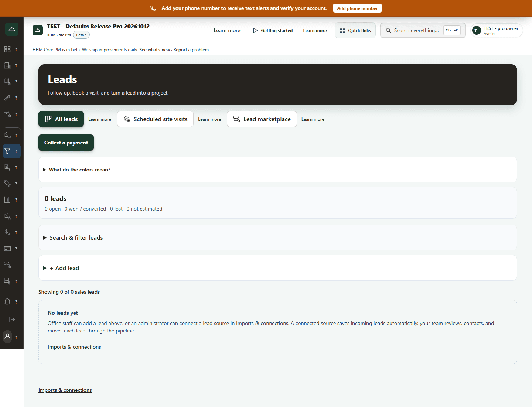Open the notifications bell in sidebar

coord(7,302)
